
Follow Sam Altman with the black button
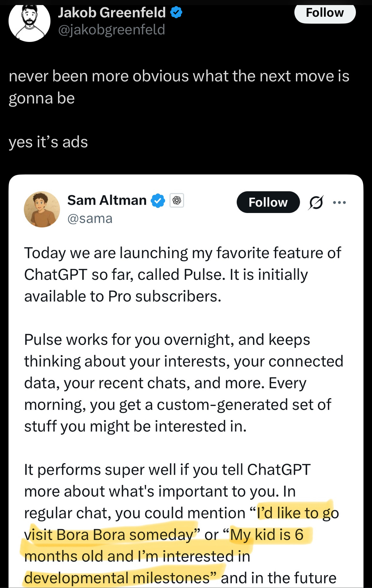(x=268, y=202)
